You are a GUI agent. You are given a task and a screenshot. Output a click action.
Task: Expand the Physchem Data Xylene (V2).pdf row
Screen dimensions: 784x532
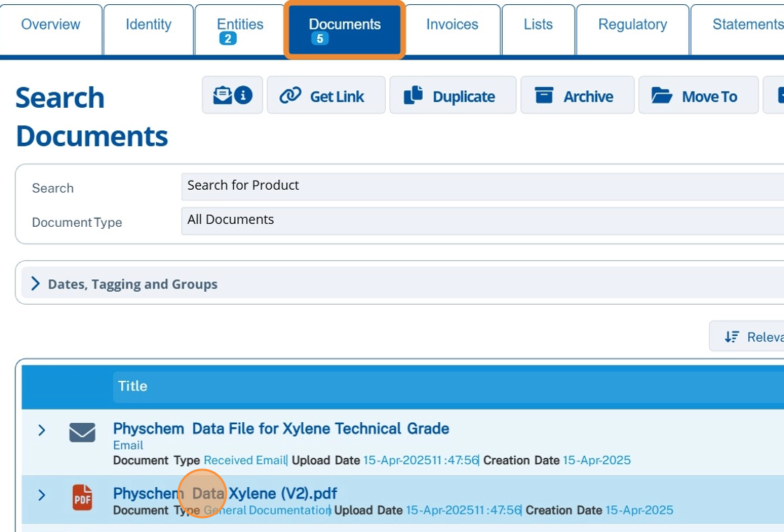click(x=41, y=496)
